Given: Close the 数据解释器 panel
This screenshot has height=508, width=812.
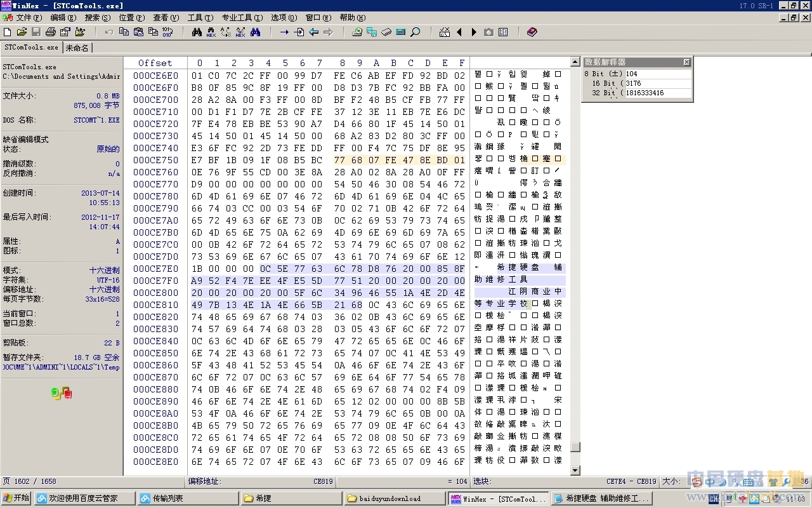Looking at the screenshot, I should (x=686, y=62).
